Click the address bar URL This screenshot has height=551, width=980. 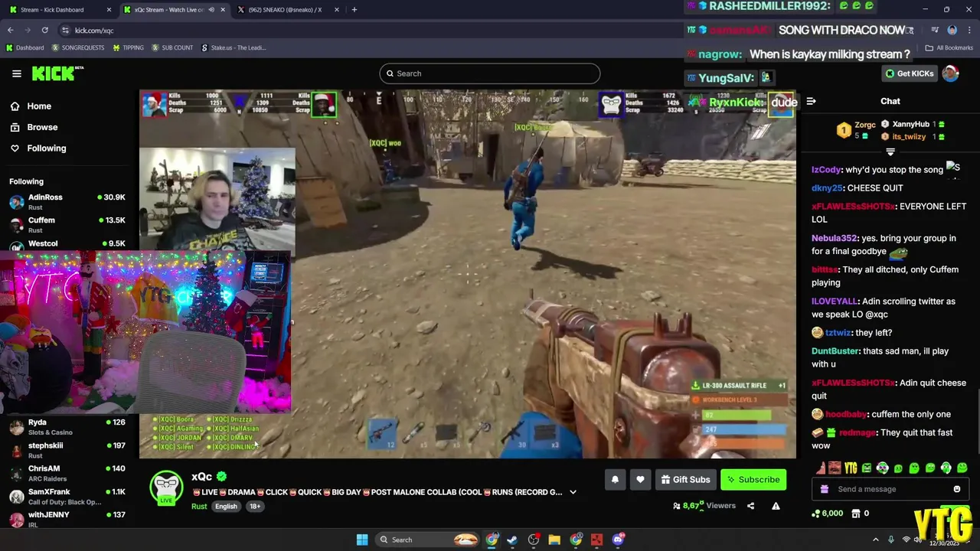coord(94,31)
